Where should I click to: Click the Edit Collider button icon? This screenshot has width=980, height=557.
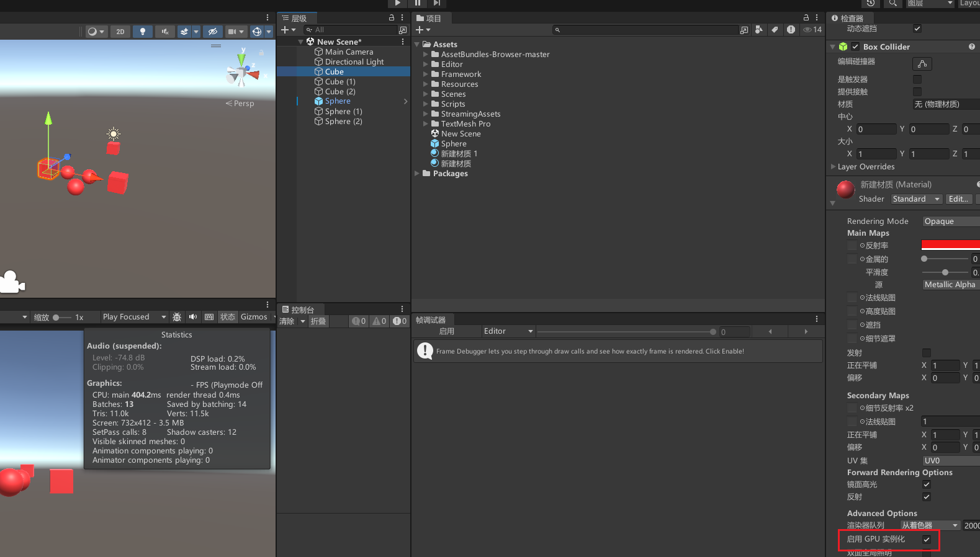point(922,64)
